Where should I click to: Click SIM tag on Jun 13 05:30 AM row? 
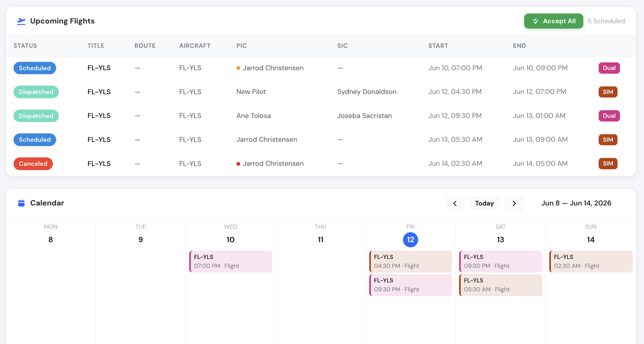pyautogui.click(x=608, y=140)
